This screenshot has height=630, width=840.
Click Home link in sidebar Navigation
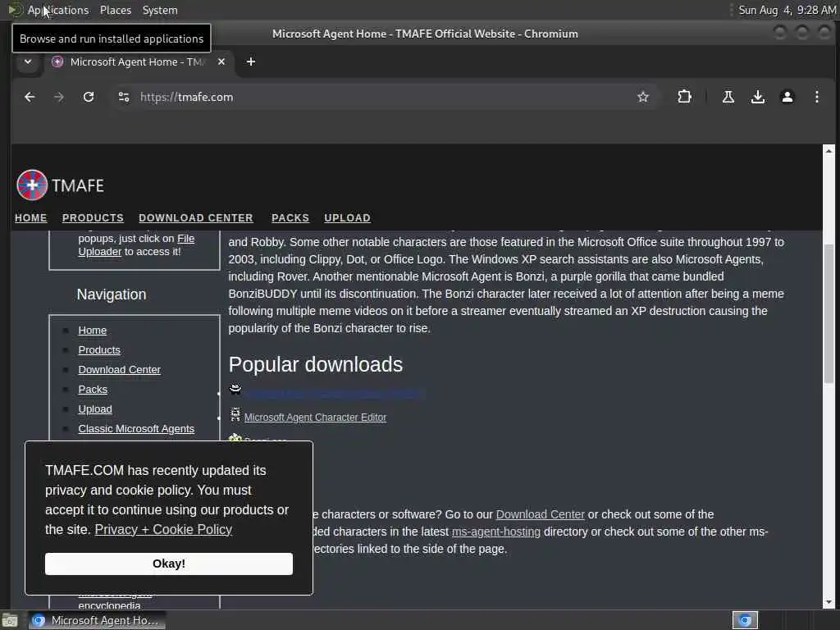coord(92,331)
